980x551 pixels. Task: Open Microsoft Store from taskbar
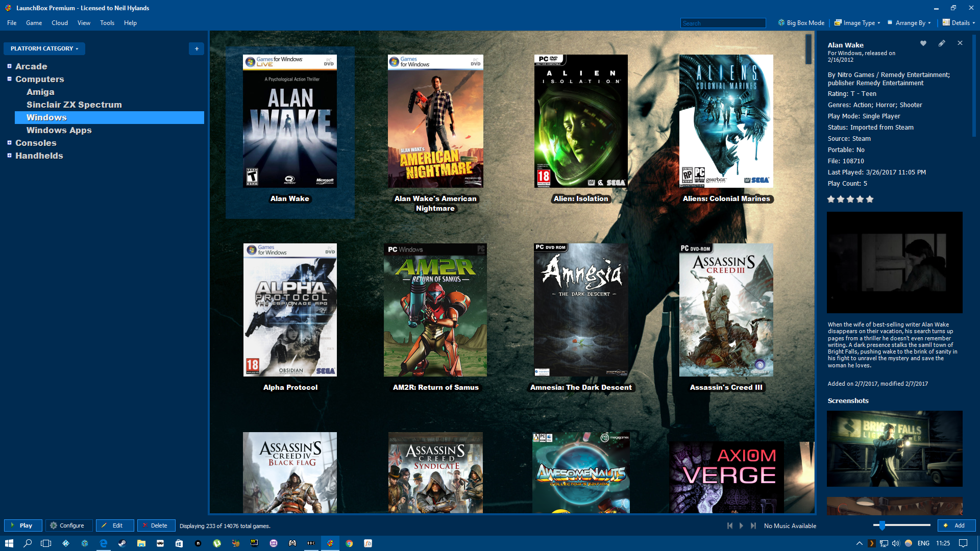(179, 543)
